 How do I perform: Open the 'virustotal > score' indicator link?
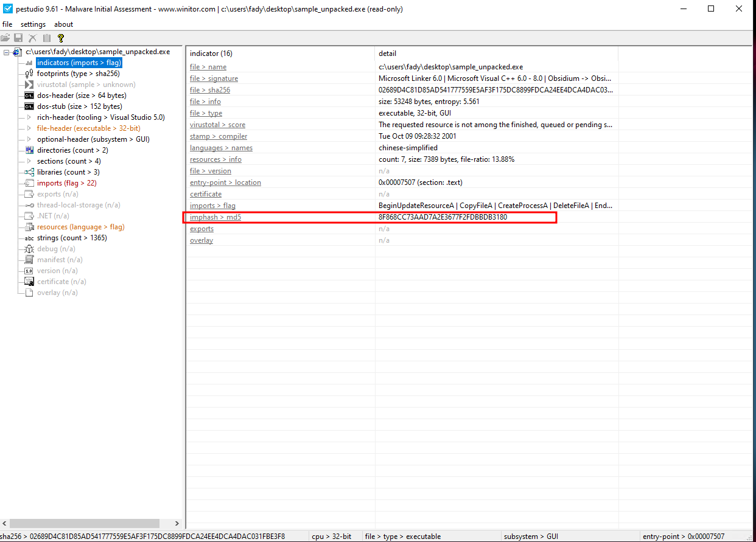[217, 125]
